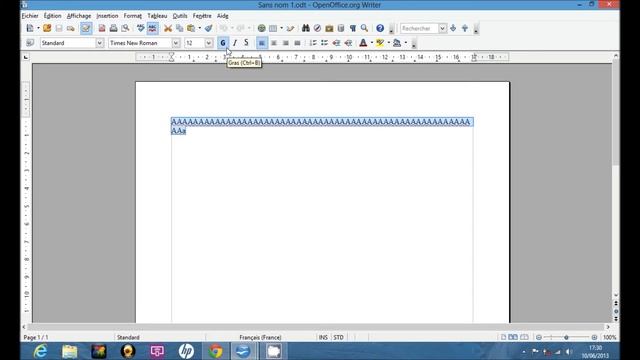
Task: Click the Open document folder icon
Action: tap(47, 28)
